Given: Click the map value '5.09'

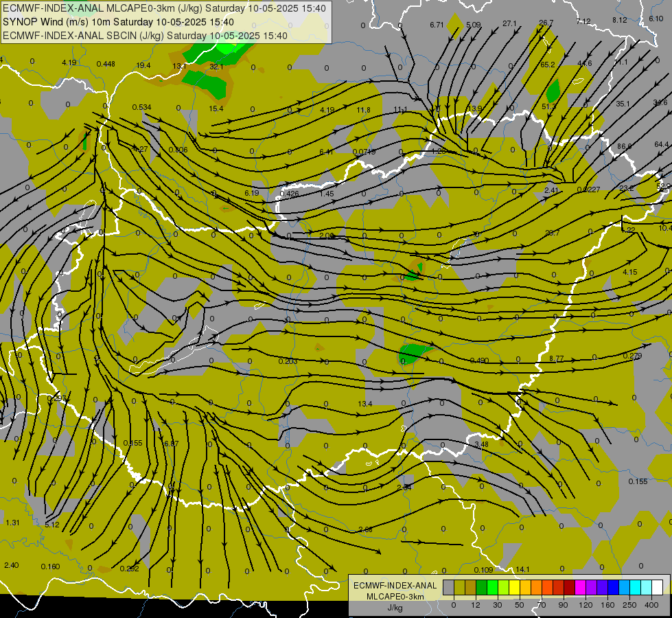Looking at the screenshot, I should [x=473, y=25].
